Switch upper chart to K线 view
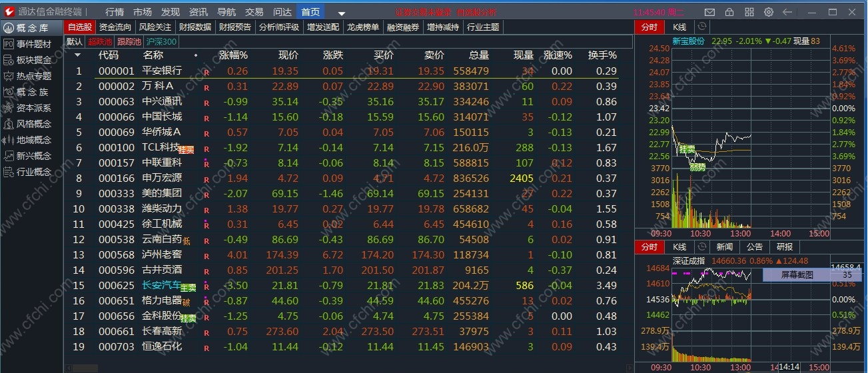Screen dimensions: 868x373 [679, 27]
